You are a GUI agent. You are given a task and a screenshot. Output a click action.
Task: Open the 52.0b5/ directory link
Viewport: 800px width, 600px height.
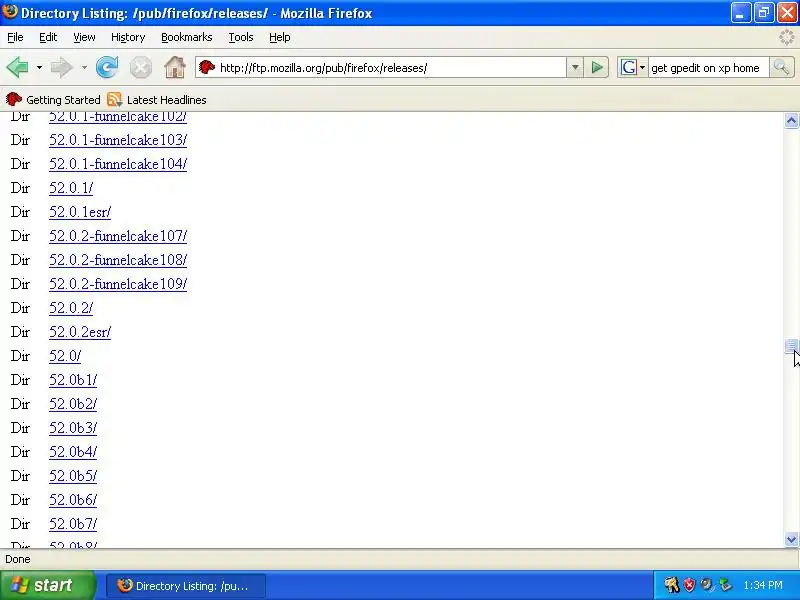[x=73, y=476]
